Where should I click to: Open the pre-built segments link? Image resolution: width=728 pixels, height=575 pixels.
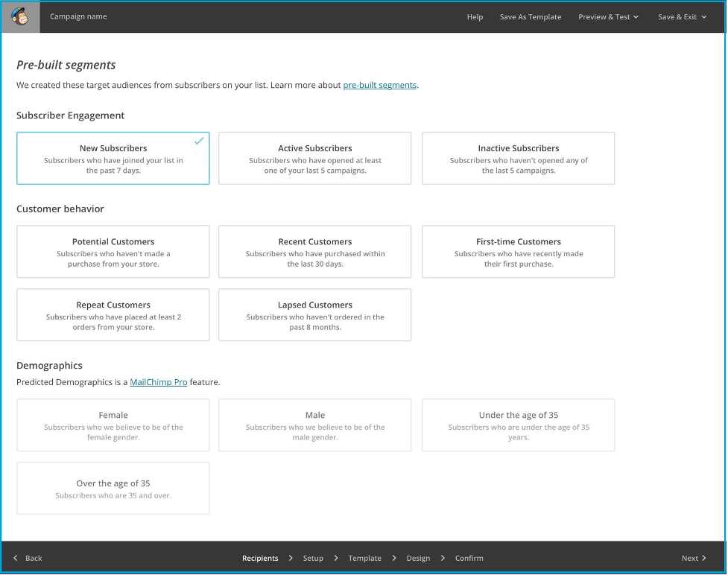[x=379, y=85]
